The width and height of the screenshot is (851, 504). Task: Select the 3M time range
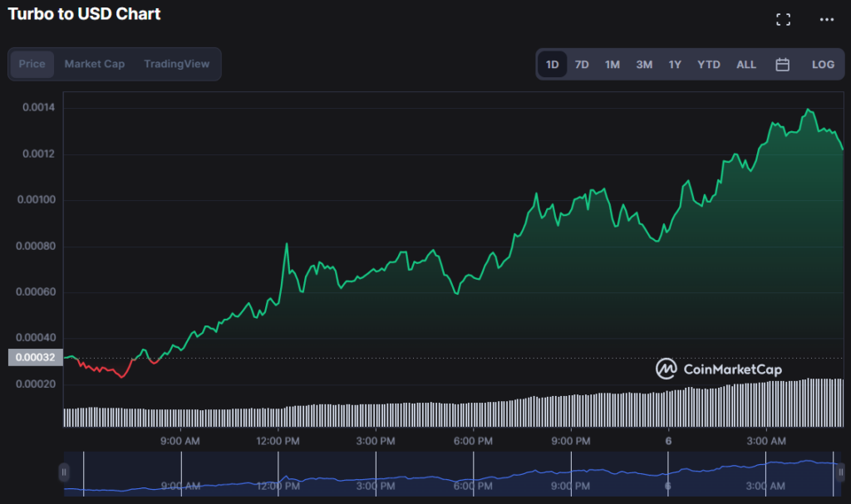pos(644,65)
